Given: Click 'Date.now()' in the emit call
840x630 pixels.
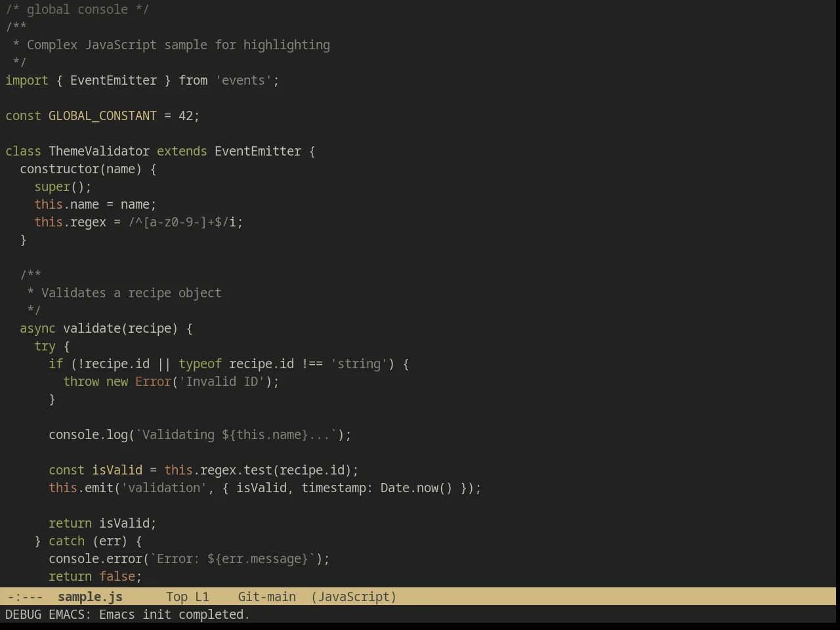Looking at the screenshot, I should (x=416, y=488).
